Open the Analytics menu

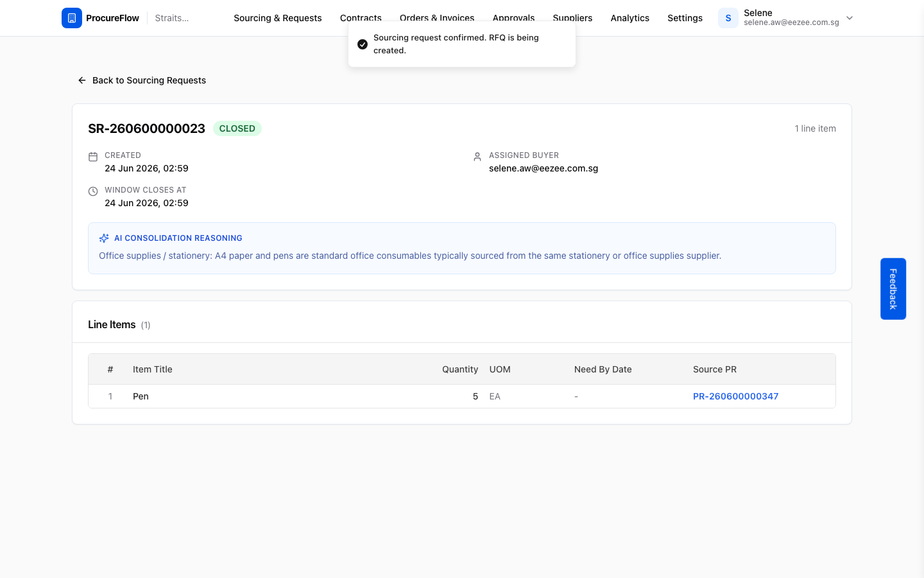tap(630, 18)
